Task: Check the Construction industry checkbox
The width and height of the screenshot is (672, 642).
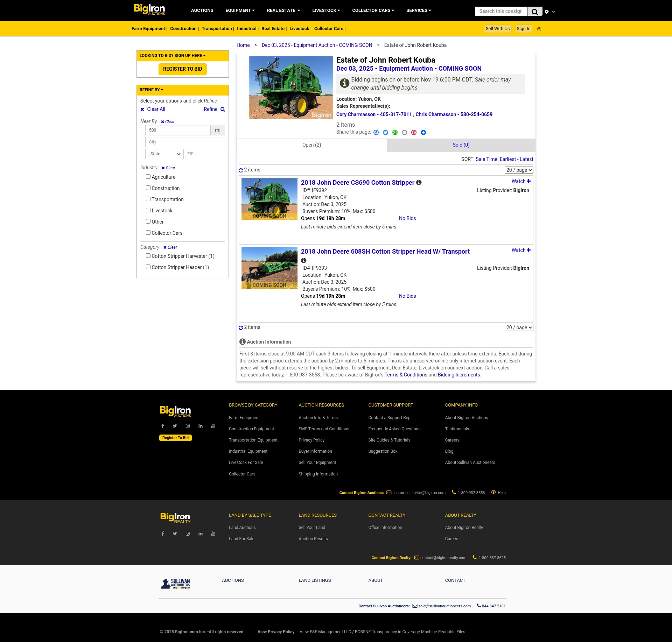Action: click(148, 188)
